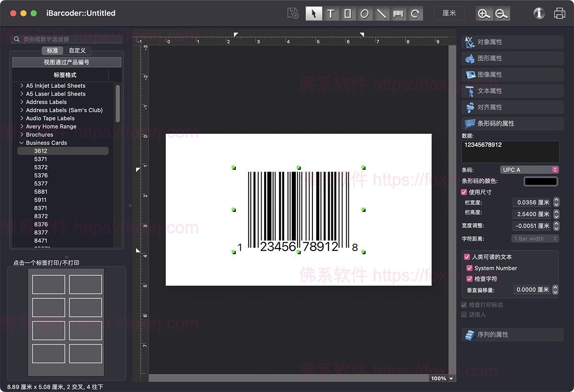Expand the Avery Home Range tree item
Viewport: 574px width, 392px height.
point(22,126)
